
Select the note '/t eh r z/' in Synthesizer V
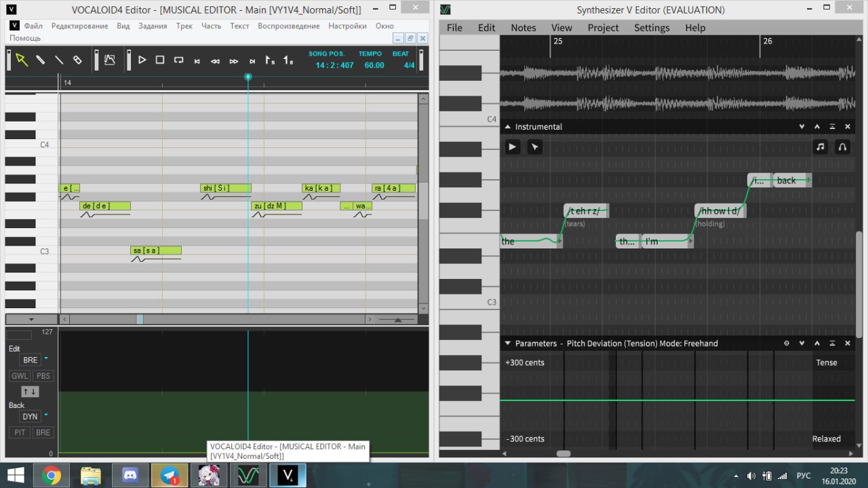click(x=586, y=210)
